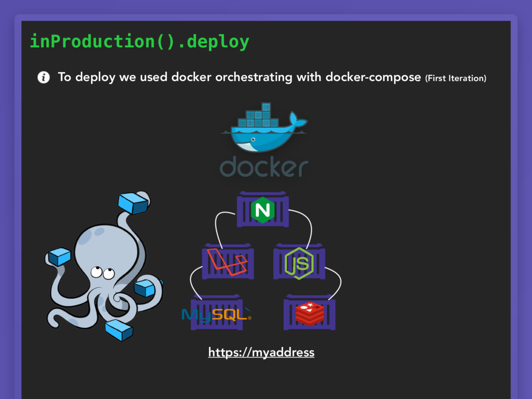Click the docker-compose octopus mascot

tap(104, 266)
